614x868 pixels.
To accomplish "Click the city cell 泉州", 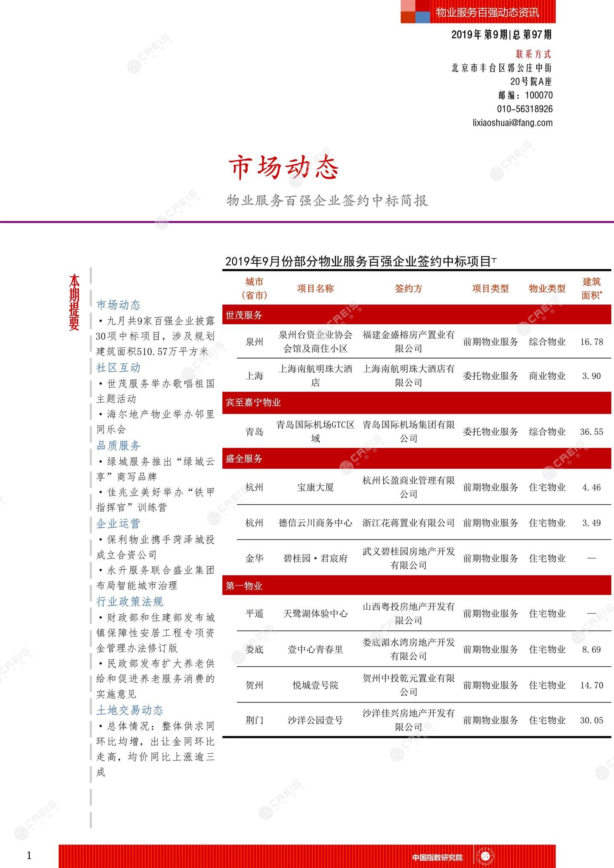I will click(254, 342).
